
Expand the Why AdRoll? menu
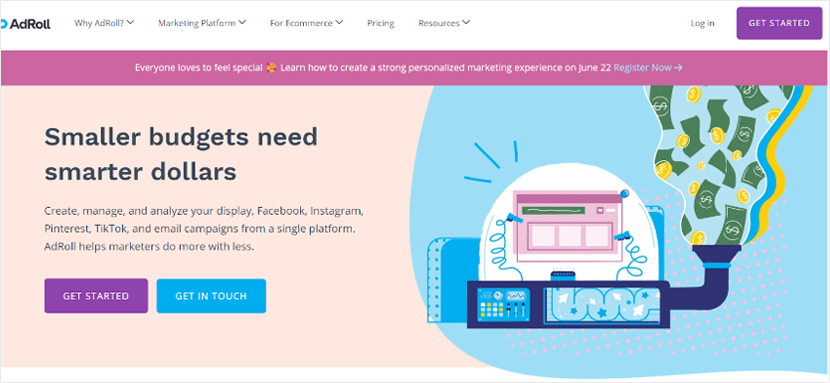104,23
